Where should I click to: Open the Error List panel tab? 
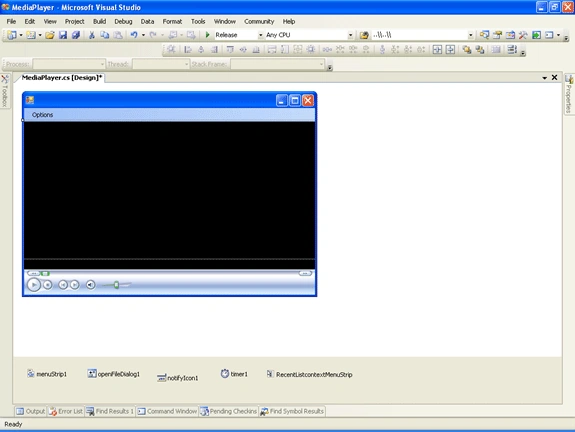point(66,411)
